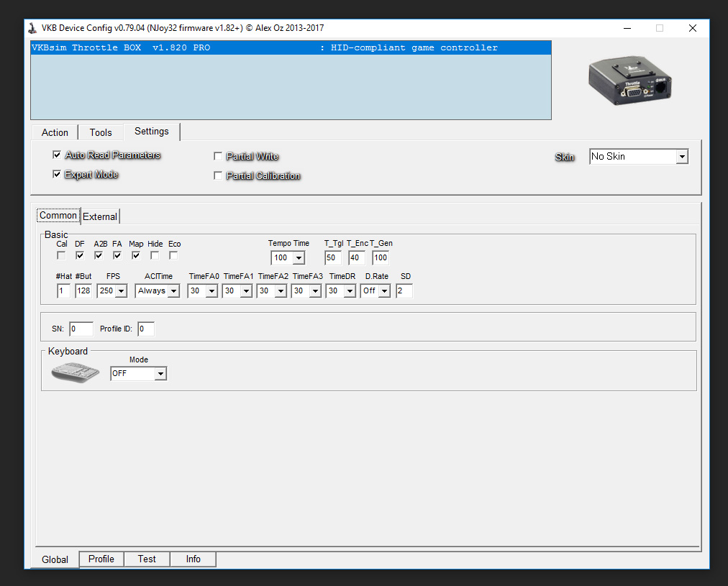Screen dimensions: 728x586
Task: Click the T_Gen field with 100
Action: (x=381, y=258)
